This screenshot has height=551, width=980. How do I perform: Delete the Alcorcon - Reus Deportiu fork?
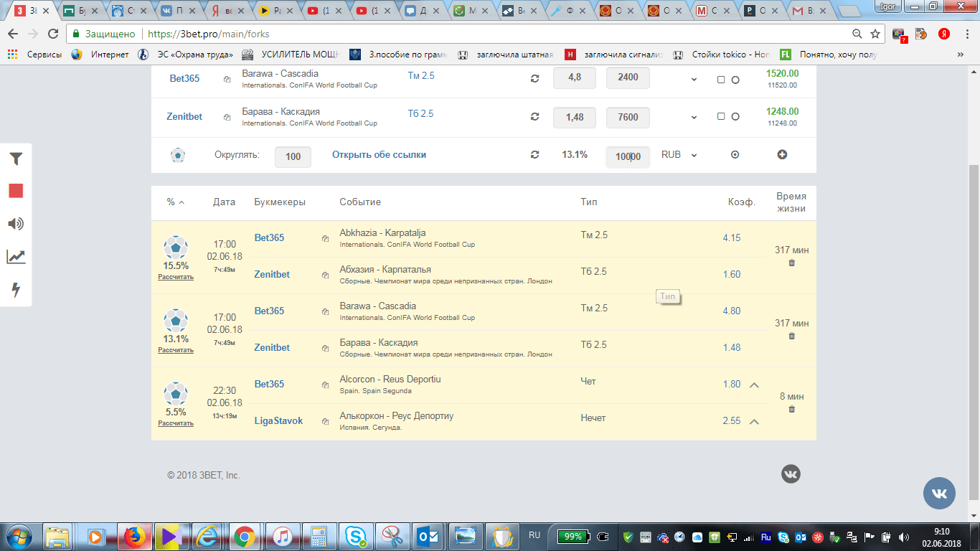point(792,410)
